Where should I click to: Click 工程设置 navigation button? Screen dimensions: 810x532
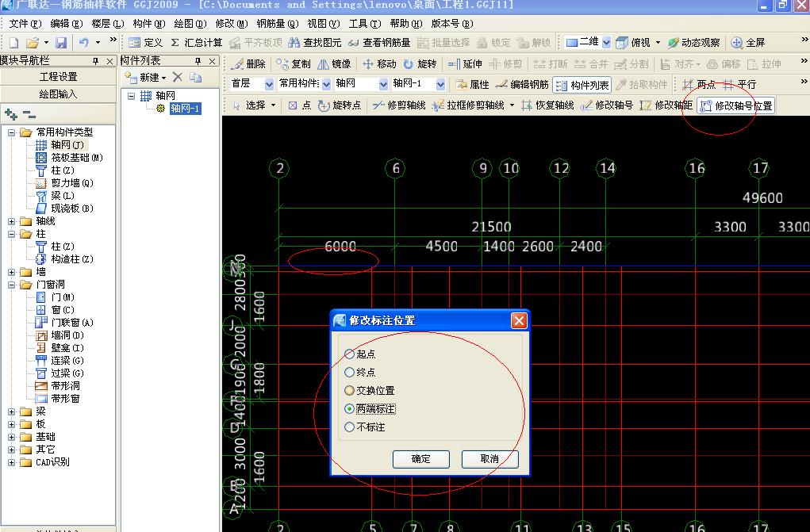pyautogui.click(x=58, y=77)
